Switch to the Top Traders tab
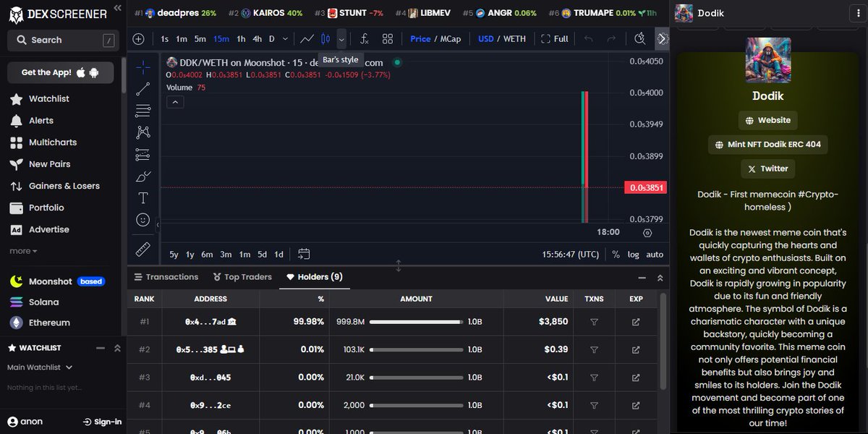Screen dimensions: 868x434 243,277
